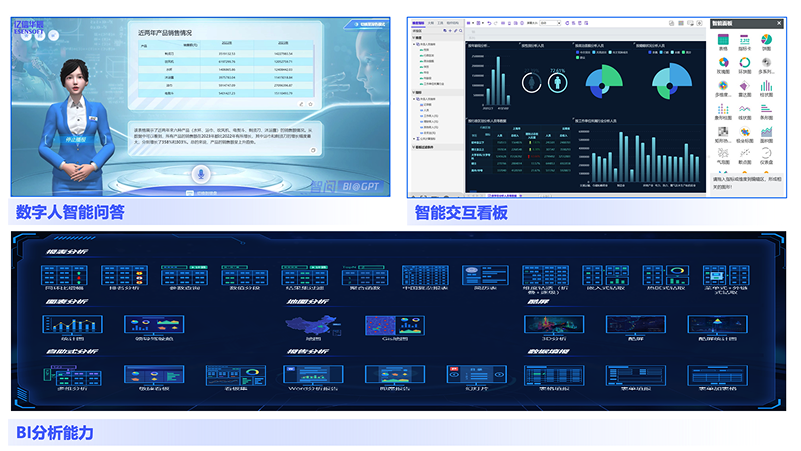
Task: Choose the 玫瑰图 chart icon
Action: (722, 63)
